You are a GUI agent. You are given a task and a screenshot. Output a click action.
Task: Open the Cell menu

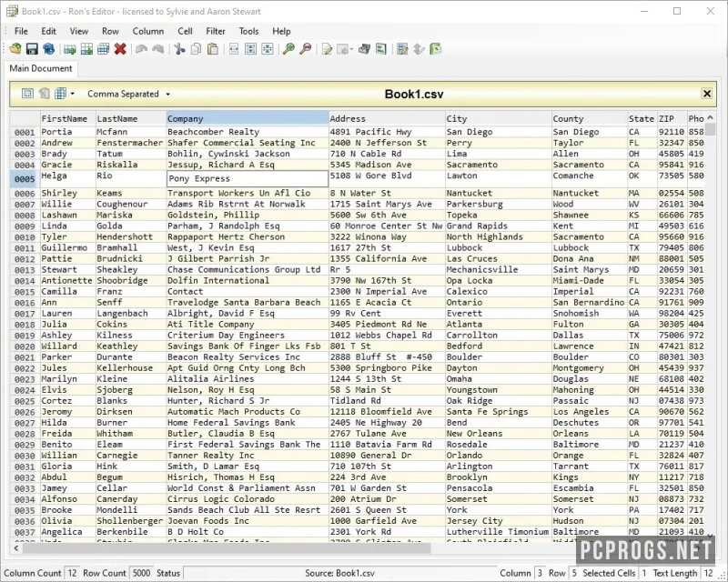[x=186, y=31]
